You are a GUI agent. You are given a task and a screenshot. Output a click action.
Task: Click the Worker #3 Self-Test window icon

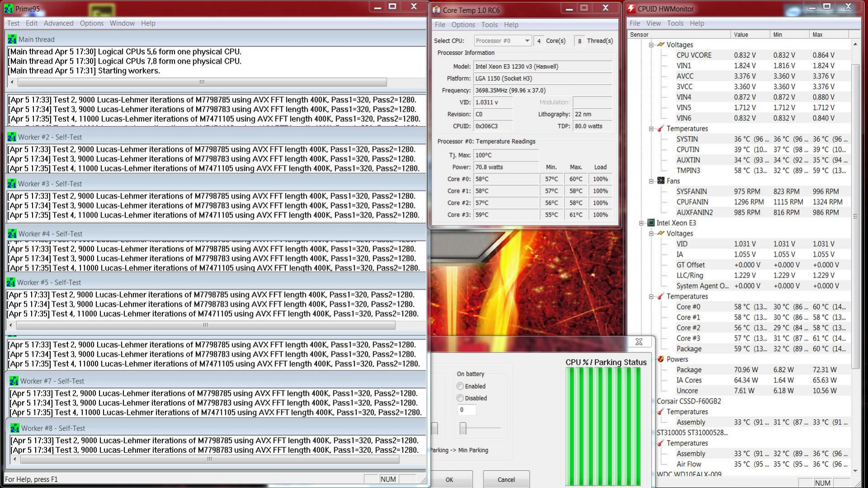[12, 184]
